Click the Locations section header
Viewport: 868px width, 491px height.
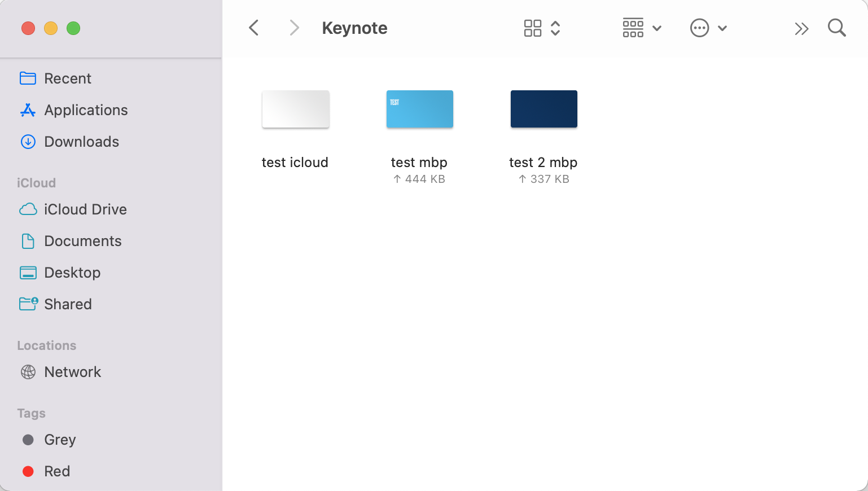point(47,345)
